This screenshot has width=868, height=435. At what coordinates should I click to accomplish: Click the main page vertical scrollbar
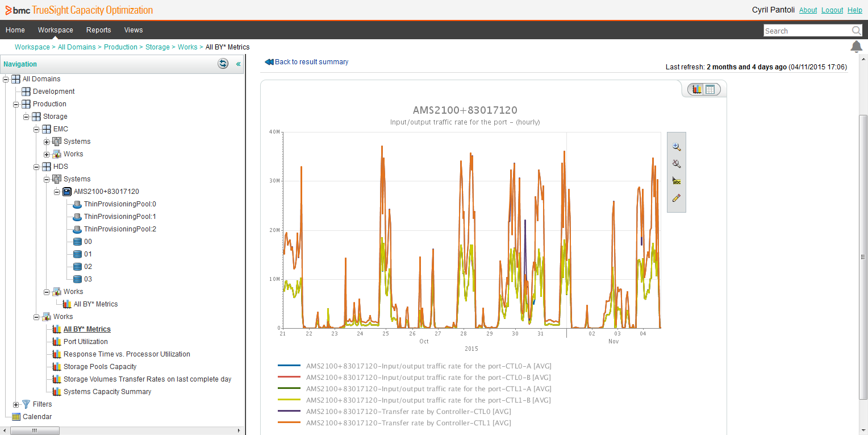click(863, 256)
